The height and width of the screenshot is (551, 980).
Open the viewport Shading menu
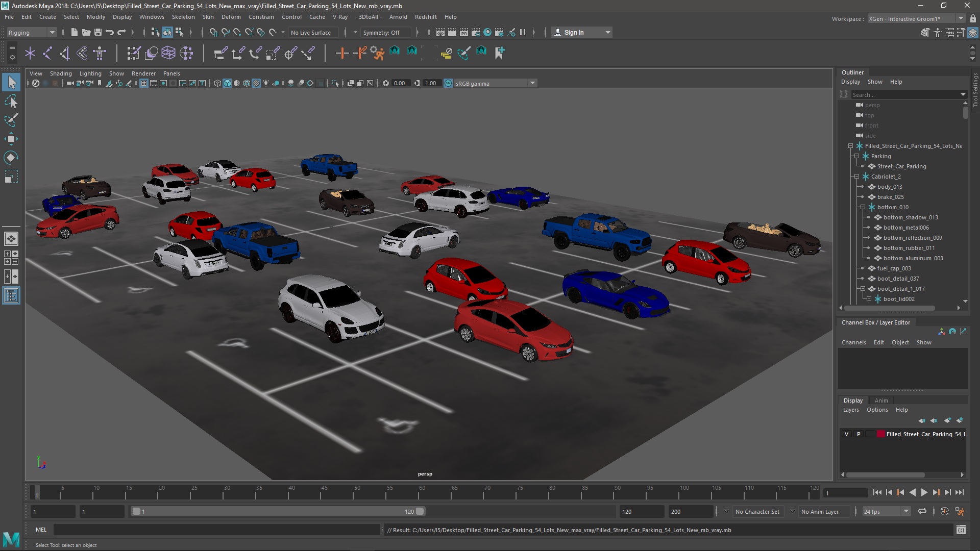pyautogui.click(x=61, y=73)
